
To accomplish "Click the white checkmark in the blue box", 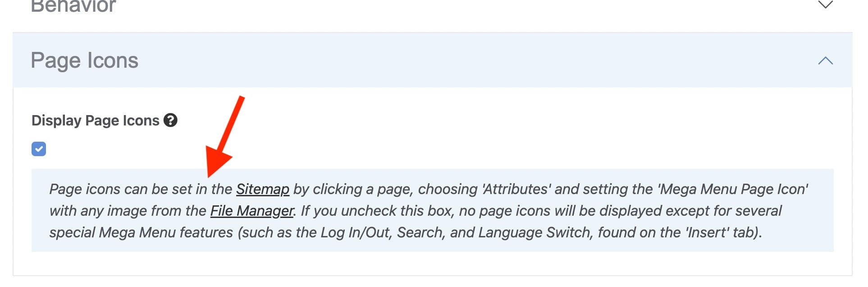I will [x=39, y=149].
